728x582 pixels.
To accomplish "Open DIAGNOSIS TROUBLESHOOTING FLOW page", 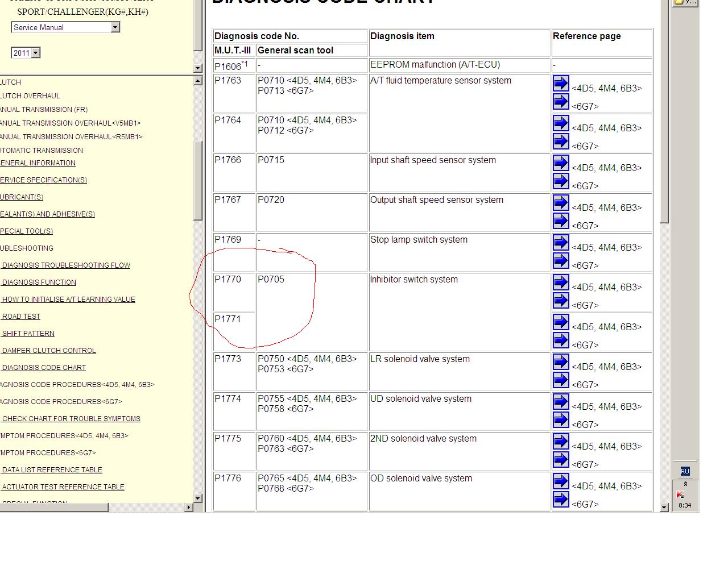I will tap(65, 265).
